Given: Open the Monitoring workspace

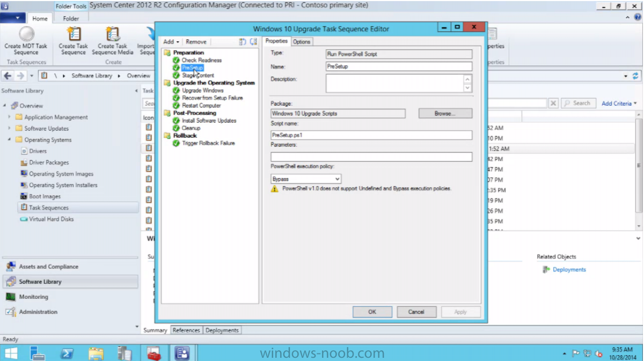Looking at the screenshot, I should 70,297.
